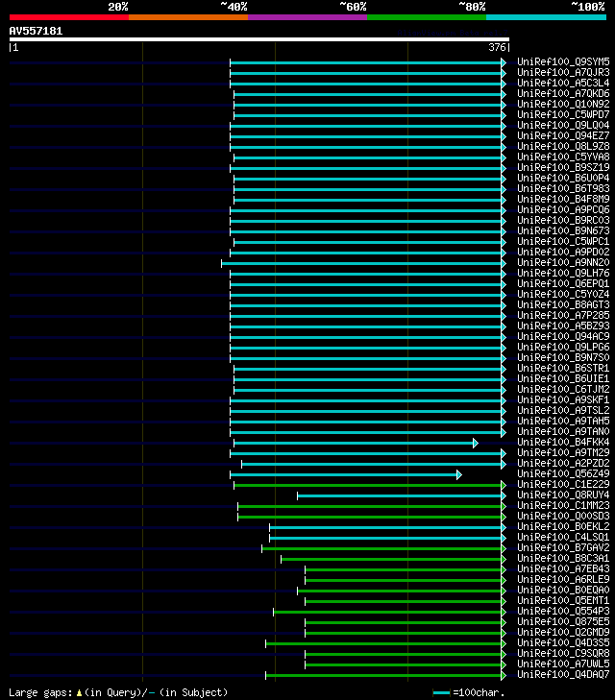Open hit UniRef100_C5YVA8
The height and width of the screenshot is (700, 615).
tap(563, 157)
